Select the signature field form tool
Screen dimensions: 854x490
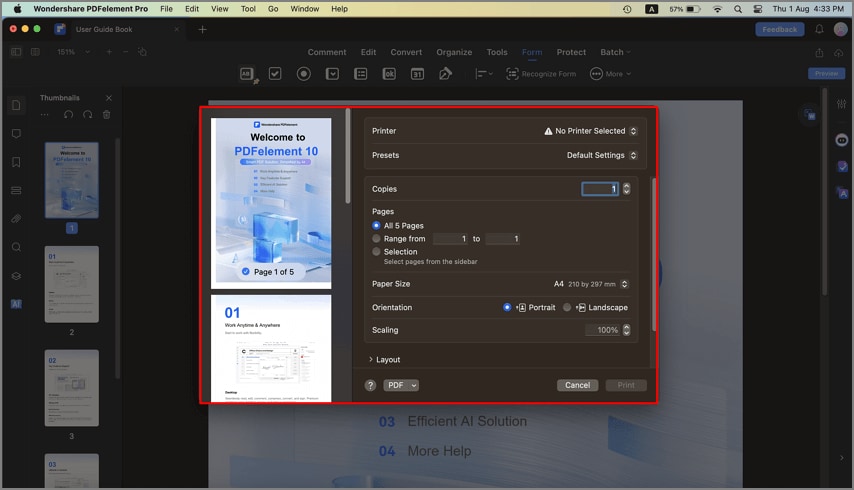pos(446,74)
